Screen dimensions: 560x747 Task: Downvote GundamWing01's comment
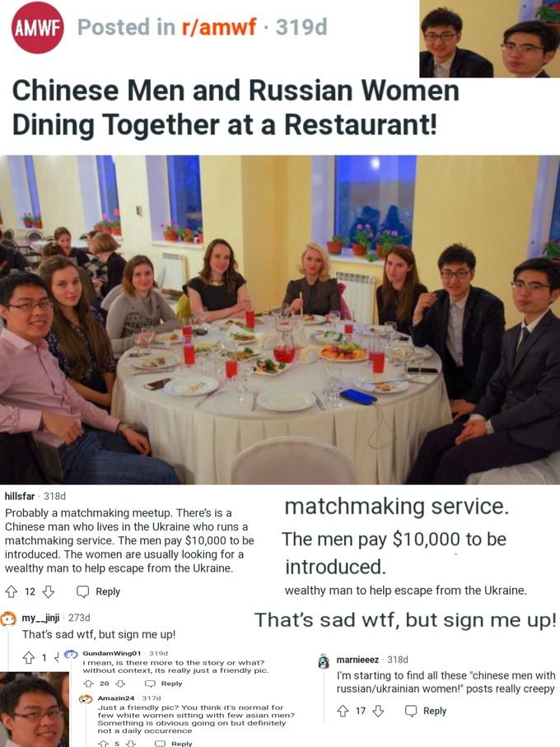click(x=120, y=684)
